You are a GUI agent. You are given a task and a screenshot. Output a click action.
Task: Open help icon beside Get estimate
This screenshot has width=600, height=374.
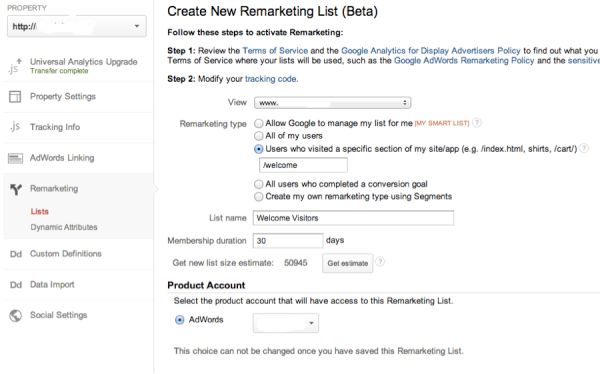click(380, 262)
